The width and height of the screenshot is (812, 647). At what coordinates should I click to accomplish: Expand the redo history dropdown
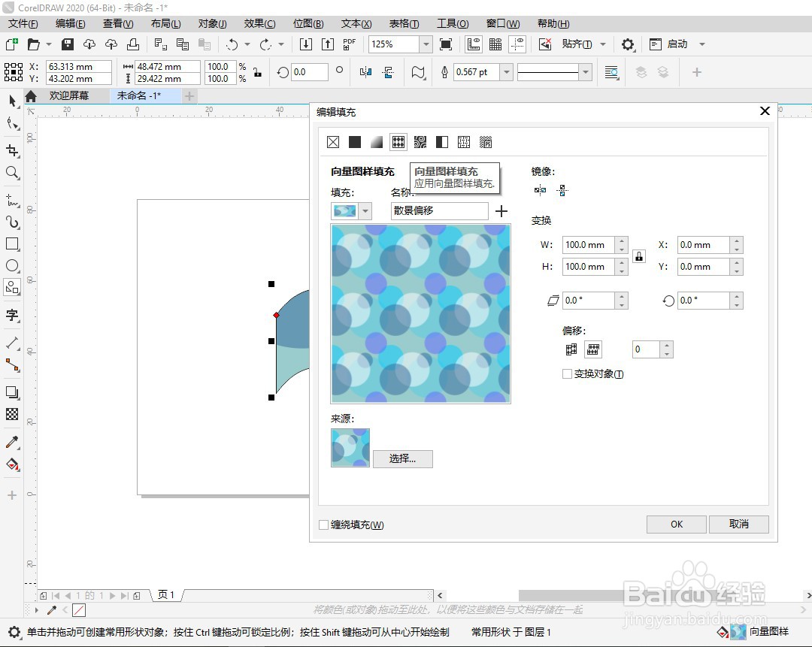(x=281, y=44)
